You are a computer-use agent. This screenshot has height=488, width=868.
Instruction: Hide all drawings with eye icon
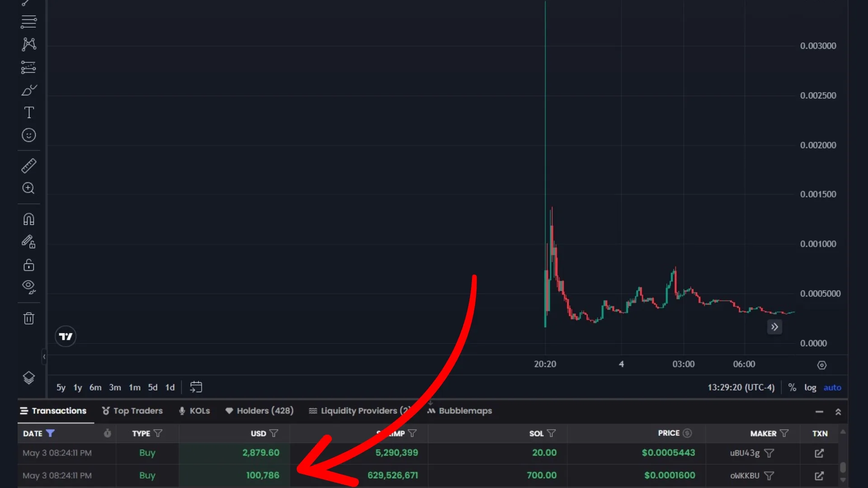pyautogui.click(x=28, y=287)
